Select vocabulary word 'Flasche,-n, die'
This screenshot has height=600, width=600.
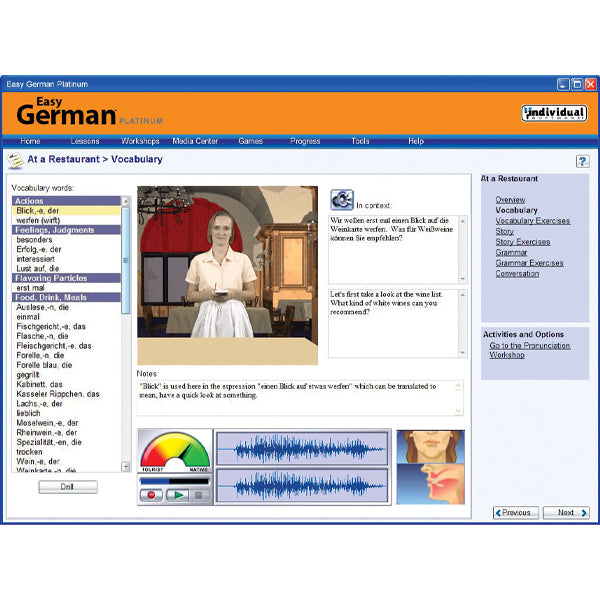pyautogui.click(x=66, y=336)
